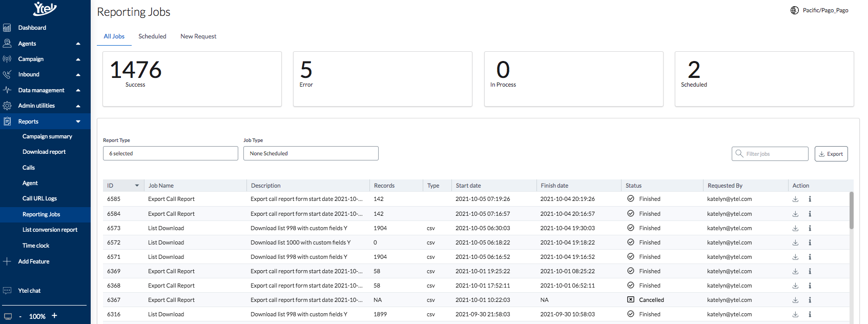Click the Ytel logo

[45, 9]
